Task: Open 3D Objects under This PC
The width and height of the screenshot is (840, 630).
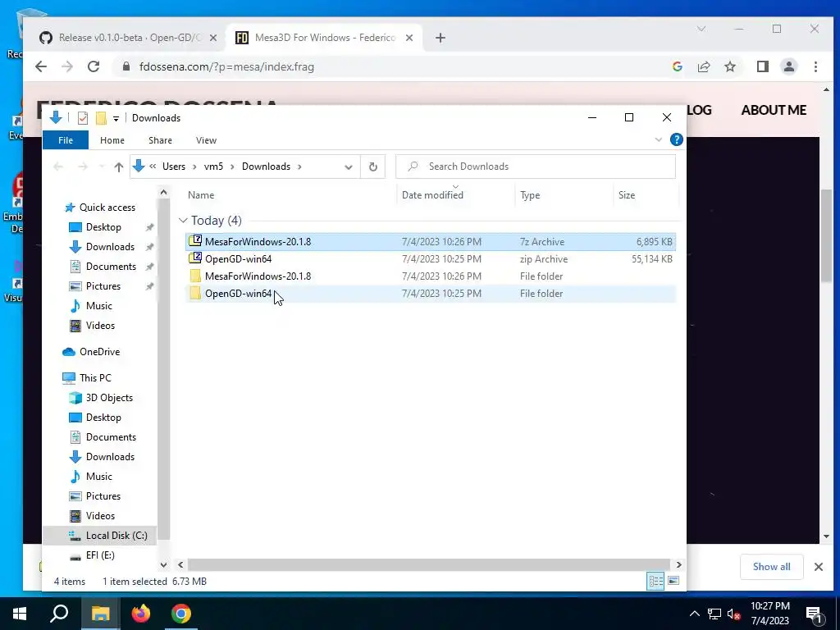Action: point(109,398)
